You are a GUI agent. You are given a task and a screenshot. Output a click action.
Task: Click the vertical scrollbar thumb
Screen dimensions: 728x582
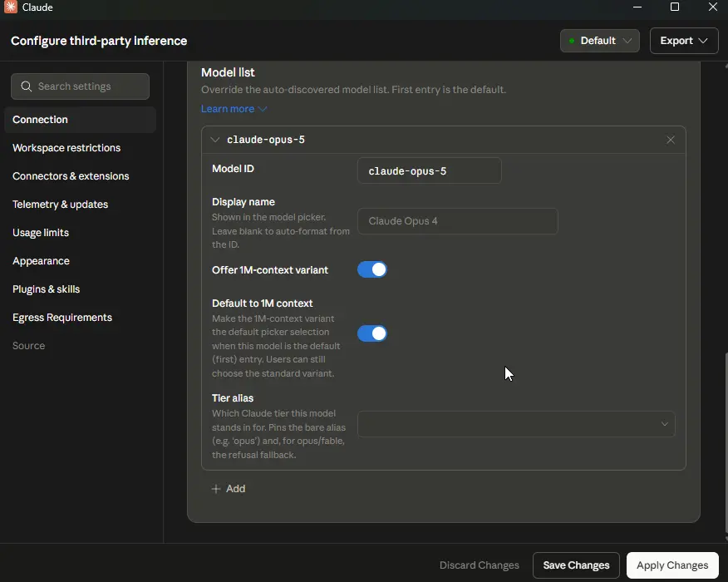726,444
